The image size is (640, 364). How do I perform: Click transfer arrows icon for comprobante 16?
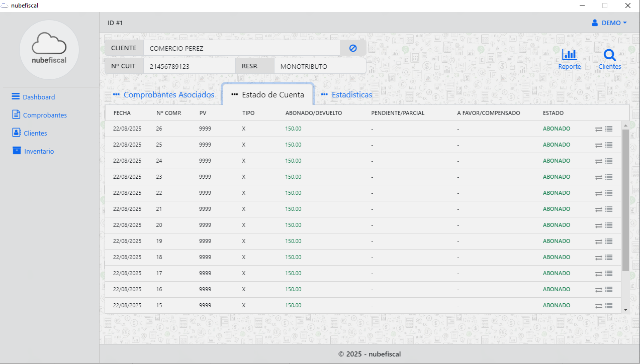click(598, 290)
